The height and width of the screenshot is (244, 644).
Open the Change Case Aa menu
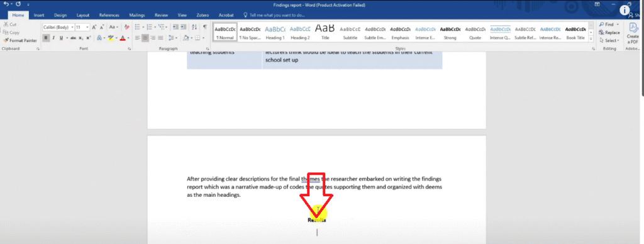coord(113,27)
